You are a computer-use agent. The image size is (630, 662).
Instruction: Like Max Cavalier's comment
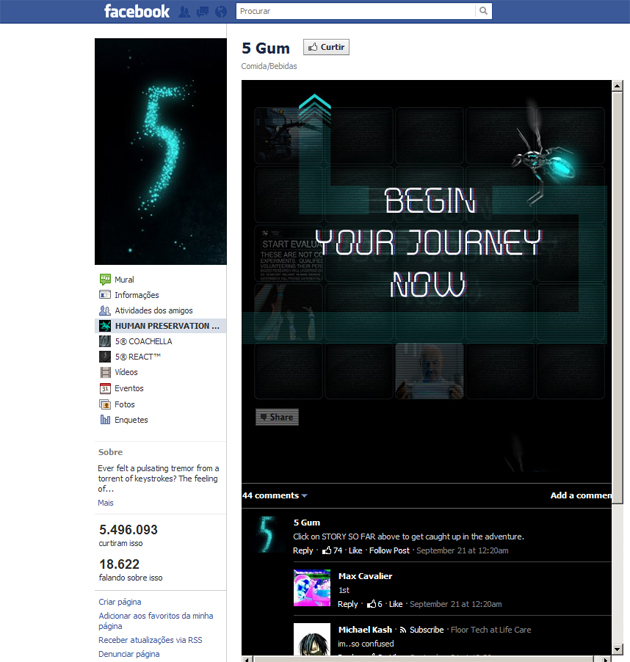tap(395, 604)
